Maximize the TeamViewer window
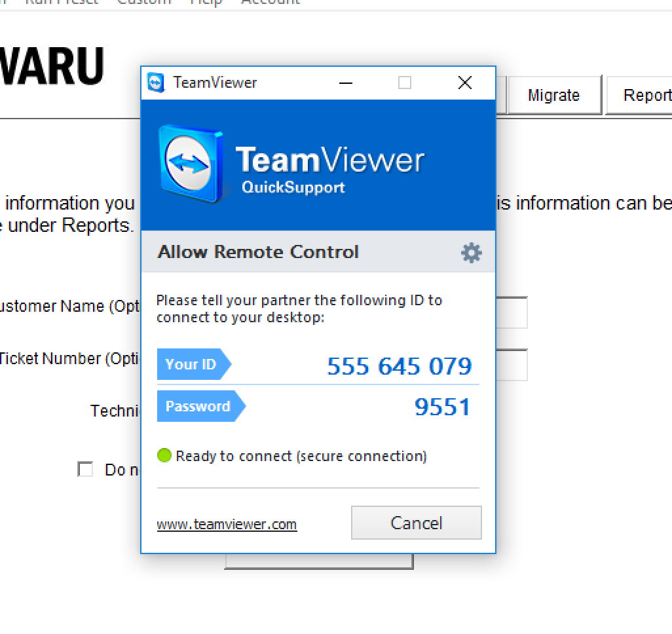This screenshot has height=634, width=672. pos(405,83)
